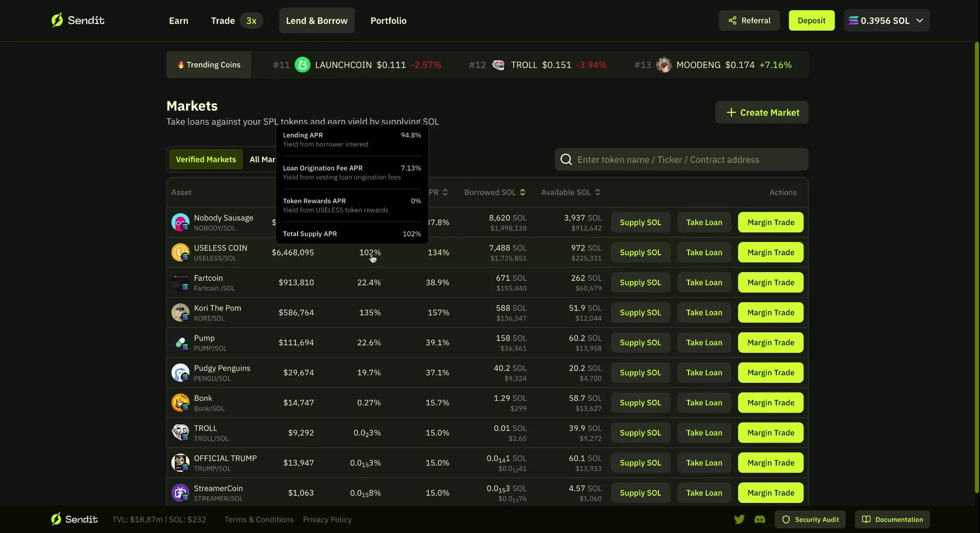980x533 pixels.
Task: Sort the Available SOL column
Action: coord(598,192)
